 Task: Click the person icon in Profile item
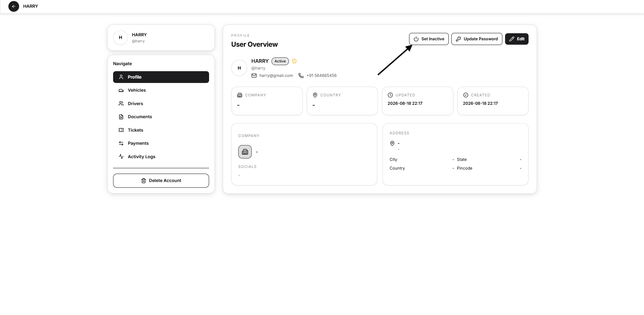(x=121, y=77)
